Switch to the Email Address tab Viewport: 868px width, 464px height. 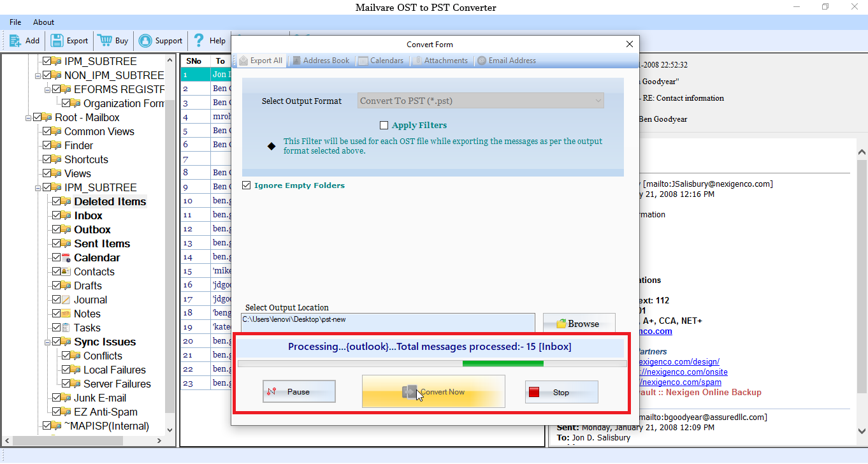[507, 61]
